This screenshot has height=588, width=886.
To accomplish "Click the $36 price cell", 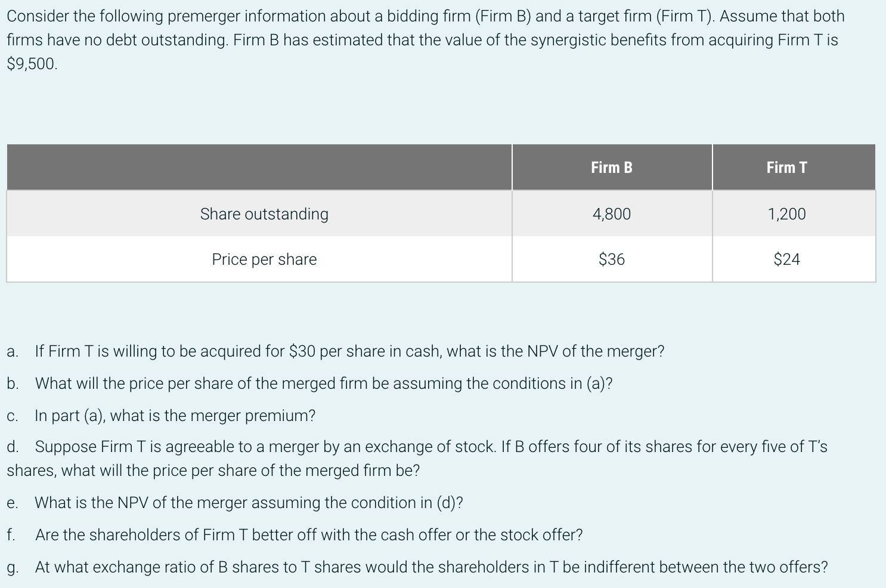I will point(612,259).
